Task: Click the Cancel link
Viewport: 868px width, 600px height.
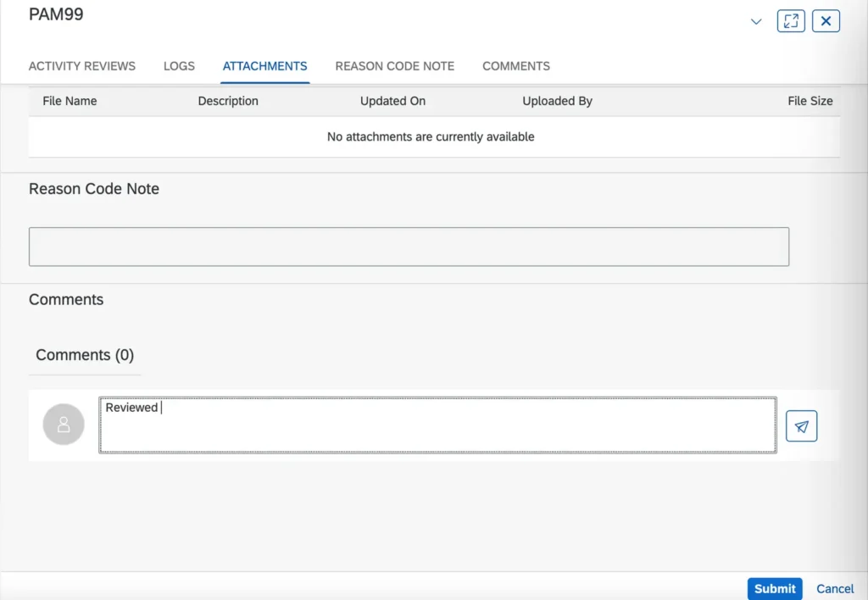Action: point(835,588)
